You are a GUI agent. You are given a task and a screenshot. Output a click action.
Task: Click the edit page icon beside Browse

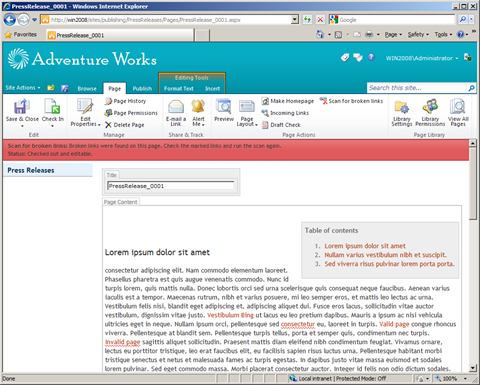pos(65,88)
